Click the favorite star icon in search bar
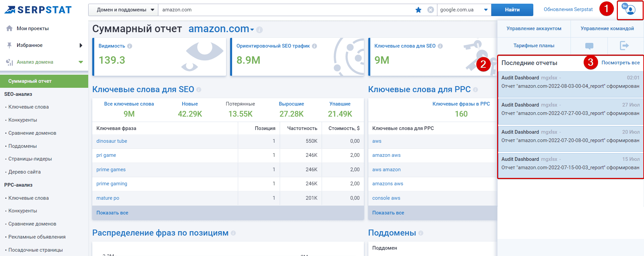 pyautogui.click(x=418, y=10)
